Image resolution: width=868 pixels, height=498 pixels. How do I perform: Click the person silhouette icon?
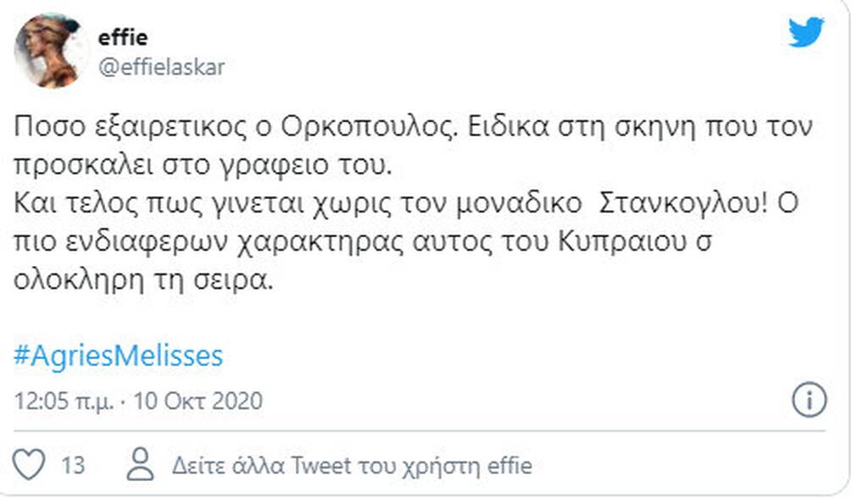138,464
